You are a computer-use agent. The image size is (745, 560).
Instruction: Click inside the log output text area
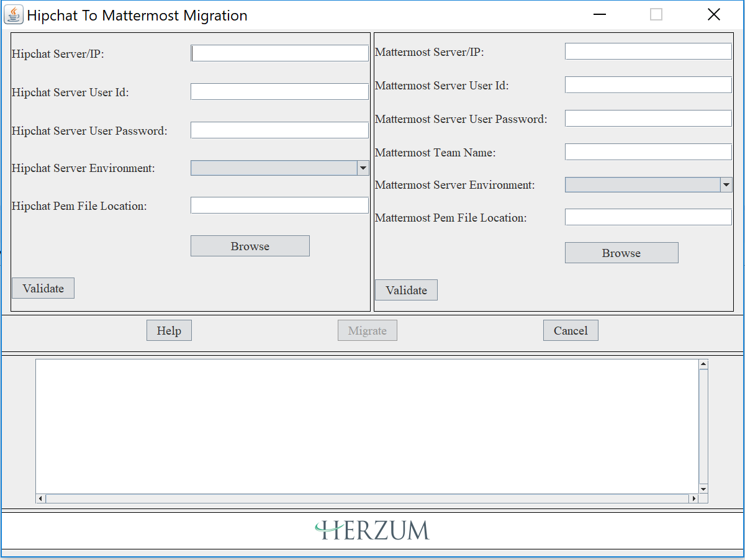(367, 426)
